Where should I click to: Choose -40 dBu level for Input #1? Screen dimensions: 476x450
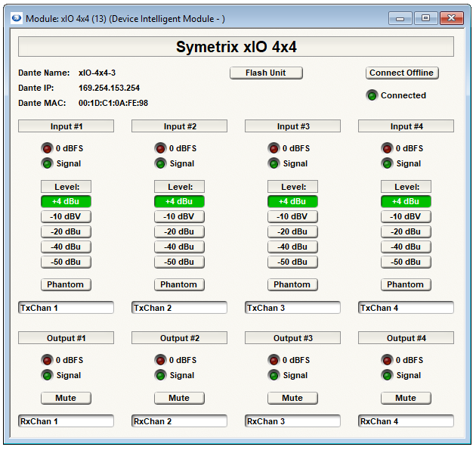tap(66, 247)
